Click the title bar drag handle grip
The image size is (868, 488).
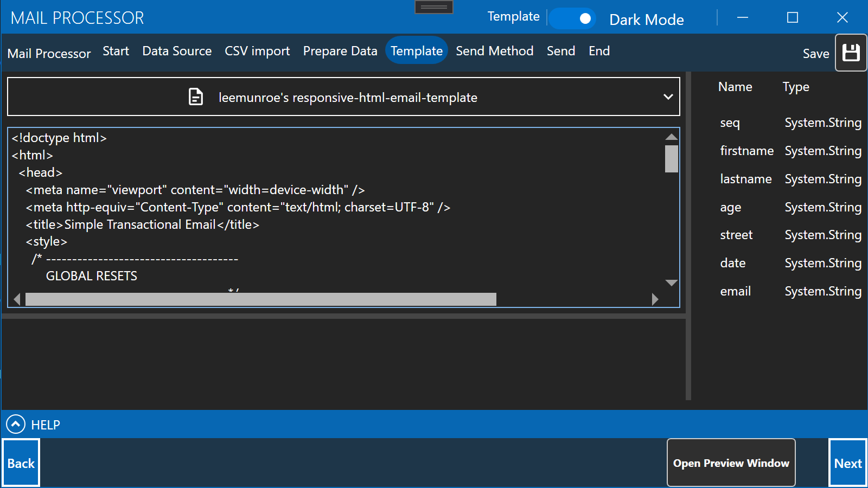point(434,7)
